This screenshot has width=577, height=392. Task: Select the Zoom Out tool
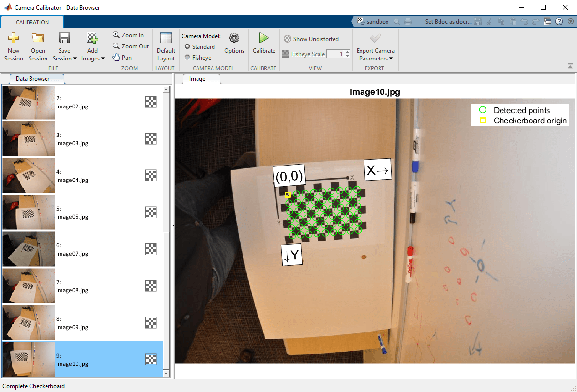point(131,46)
